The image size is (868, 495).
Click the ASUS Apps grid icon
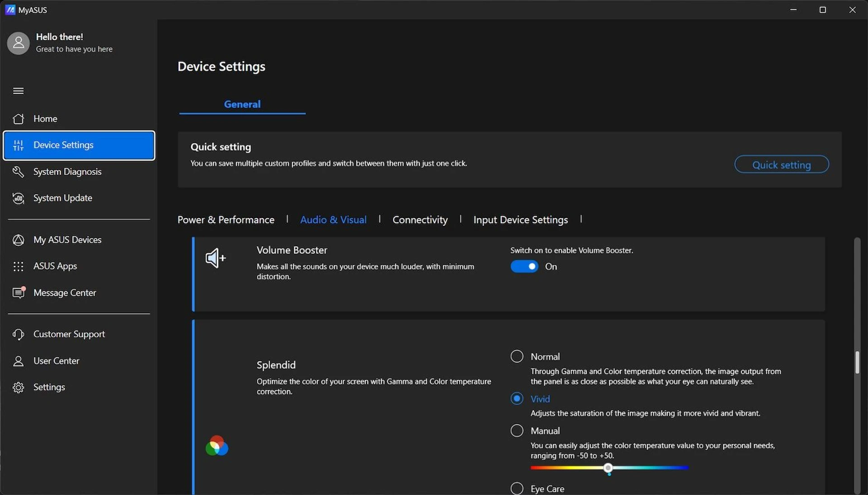coord(18,266)
